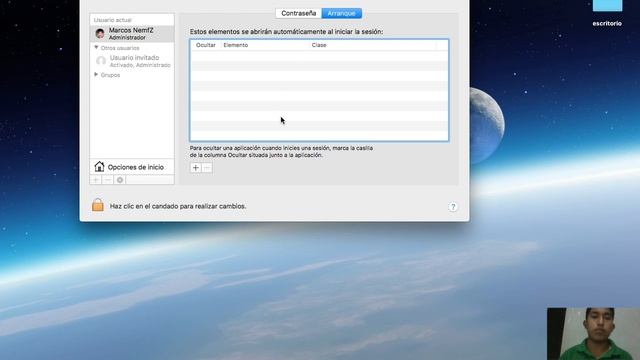Remove user with minus button under sidebar

tap(108, 180)
